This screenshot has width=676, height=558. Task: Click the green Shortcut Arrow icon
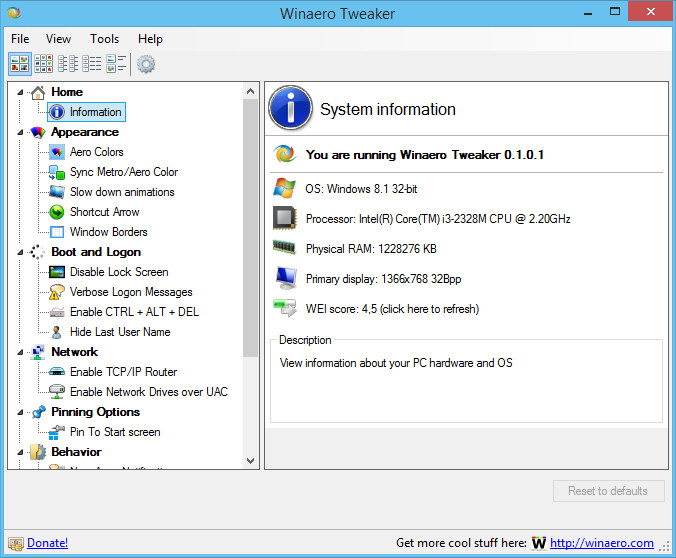[x=57, y=212]
